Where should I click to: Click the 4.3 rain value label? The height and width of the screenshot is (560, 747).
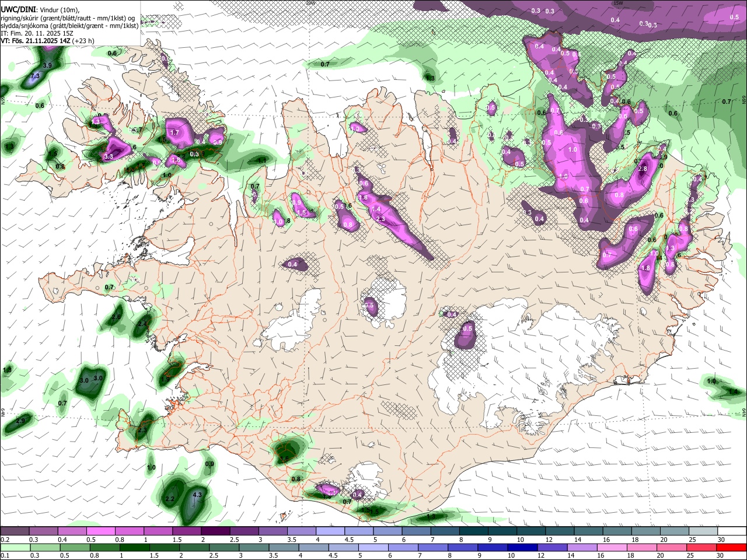(x=197, y=495)
